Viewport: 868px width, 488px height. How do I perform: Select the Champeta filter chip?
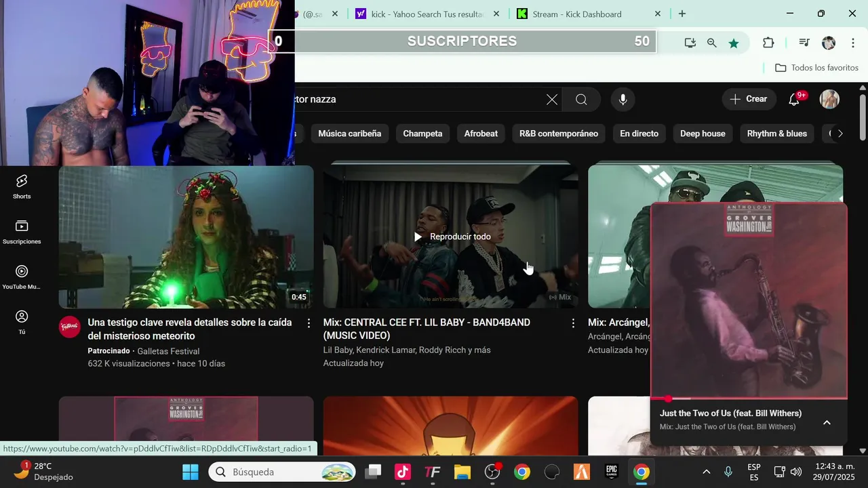(422, 134)
